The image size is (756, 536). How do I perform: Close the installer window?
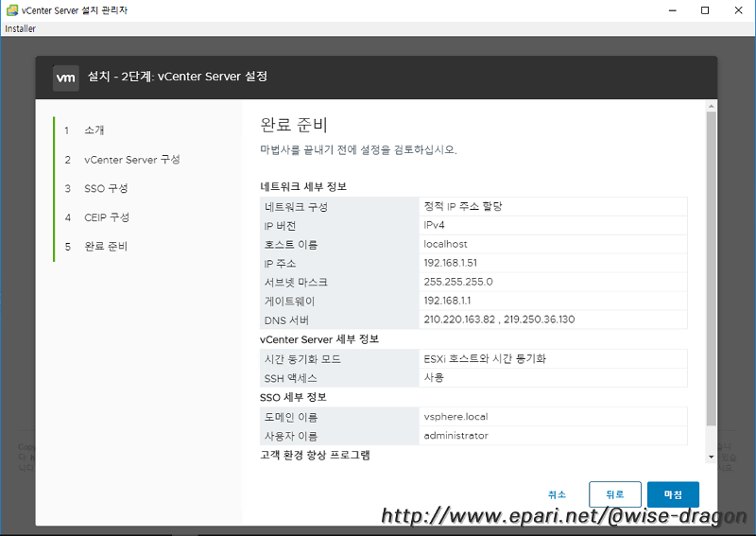(738, 10)
